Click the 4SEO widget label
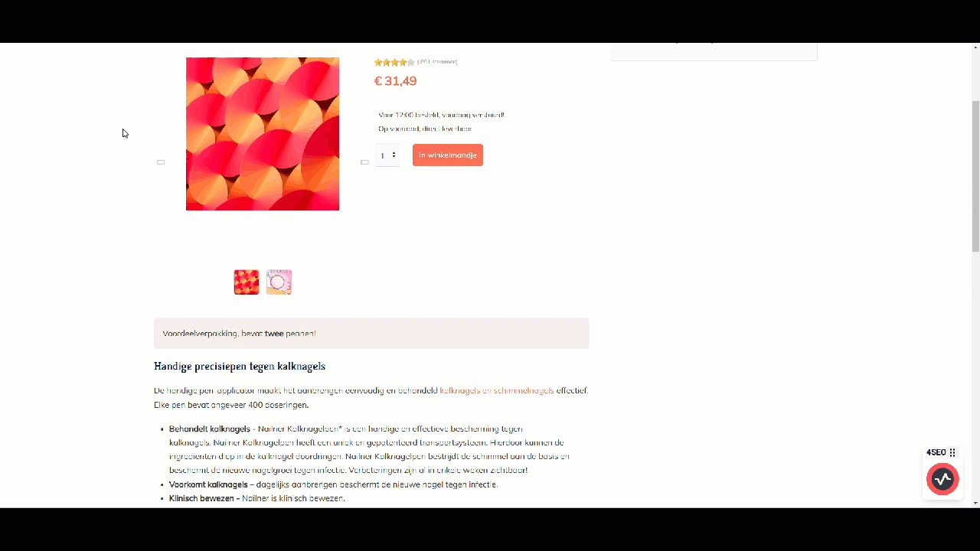Image resolution: width=980 pixels, height=551 pixels. [936, 453]
